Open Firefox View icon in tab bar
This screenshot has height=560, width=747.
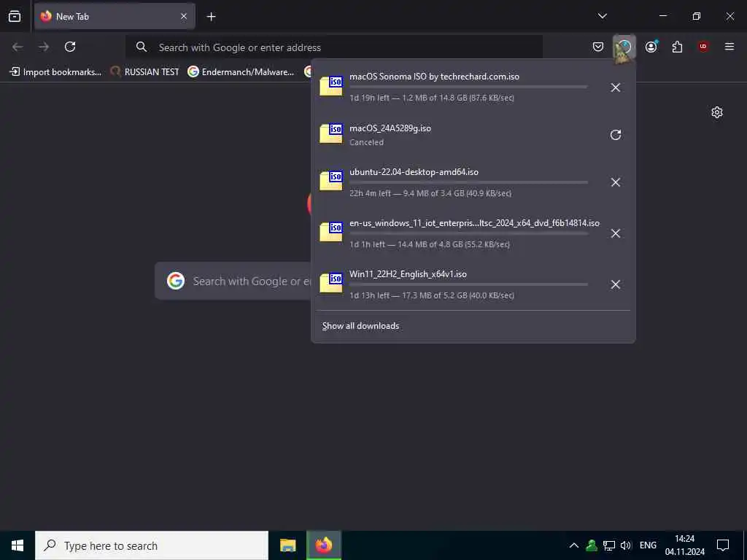15,17
